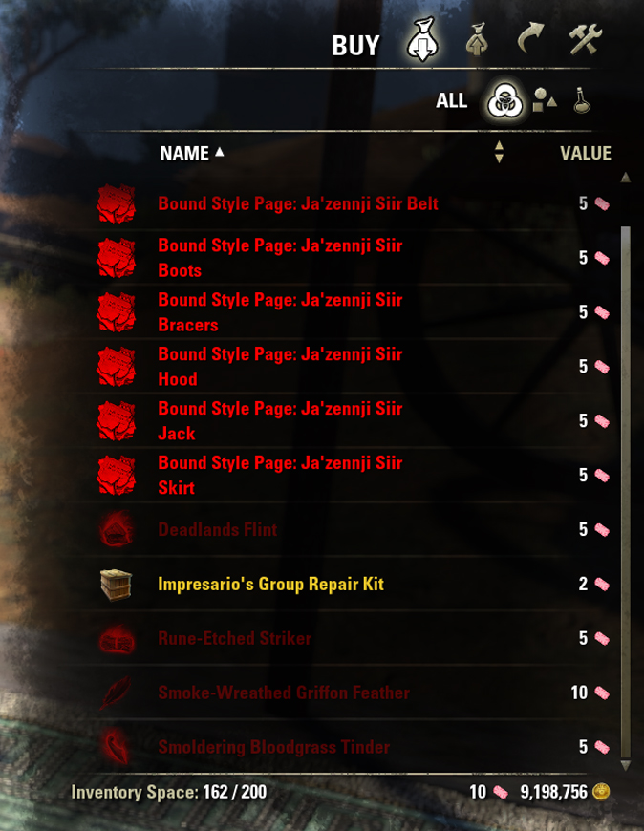644x831 pixels.
Task: Filter by the potion consumables icon
Action: (582, 99)
